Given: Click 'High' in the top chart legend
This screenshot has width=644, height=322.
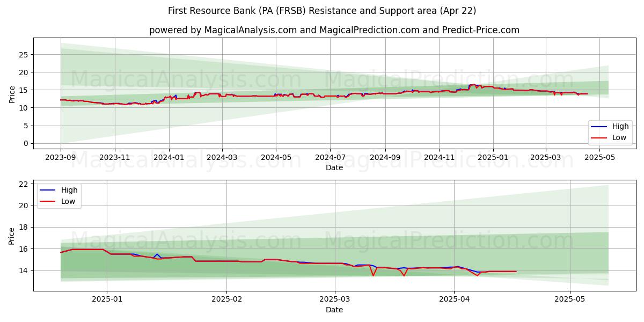Looking at the screenshot, I should click(620, 126).
